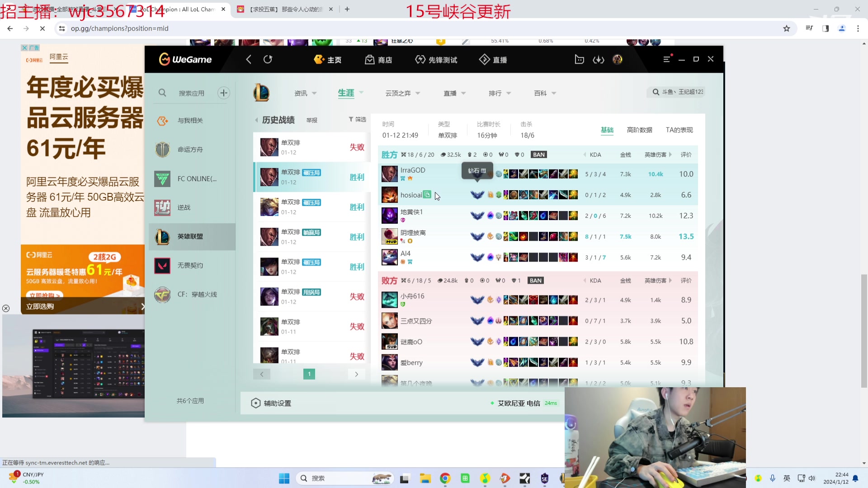Screen dimensions: 868x488
Task: Select the 用锅局 失败 match entry
Action: coord(312,296)
